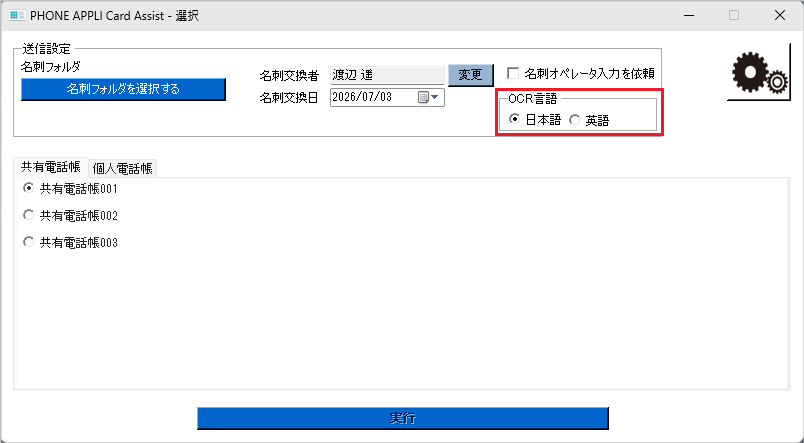Select 日本語 OCR language radio
The image size is (804, 443).
pyautogui.click(x=514, y=119)
